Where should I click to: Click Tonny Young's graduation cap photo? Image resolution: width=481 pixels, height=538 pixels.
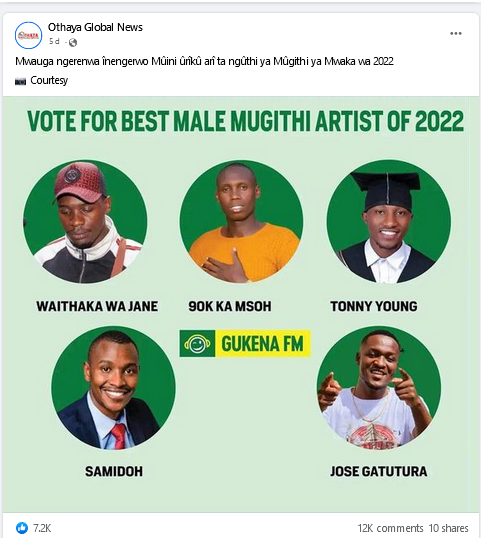tap(389, 222)
